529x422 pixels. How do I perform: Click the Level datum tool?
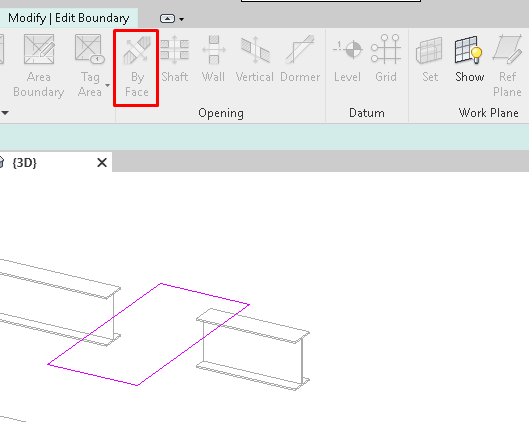(x=347, y=59)
